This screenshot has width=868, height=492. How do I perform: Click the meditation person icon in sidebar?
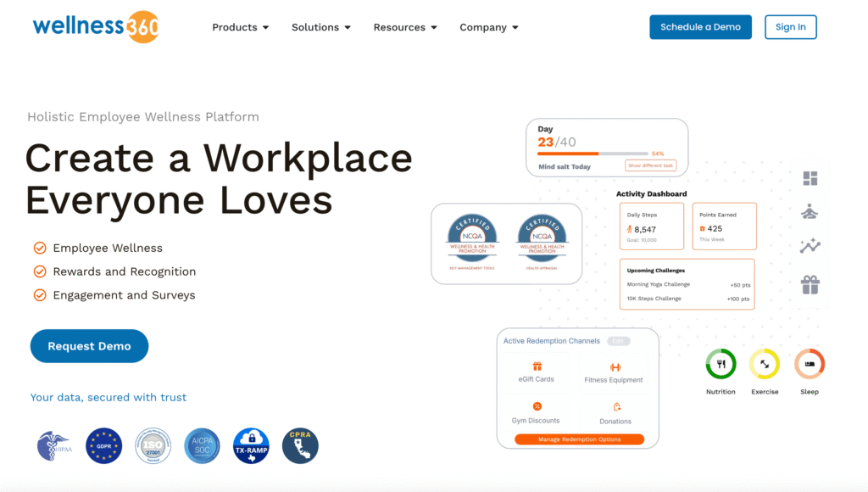pos(810,212)
